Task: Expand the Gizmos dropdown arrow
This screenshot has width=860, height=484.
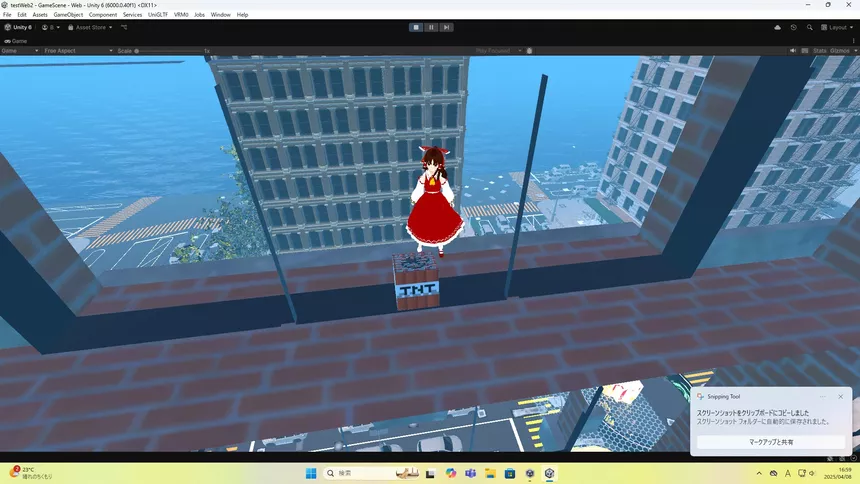Action: click(x=855, y=50)
